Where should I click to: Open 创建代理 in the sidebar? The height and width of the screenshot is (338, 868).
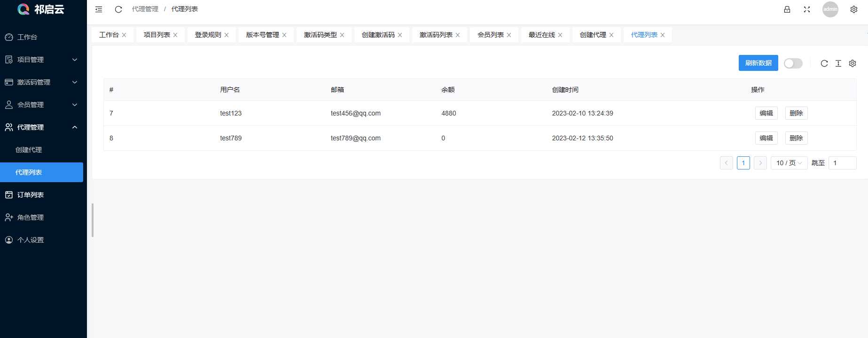pyautogui.click(x=29, y=150)
